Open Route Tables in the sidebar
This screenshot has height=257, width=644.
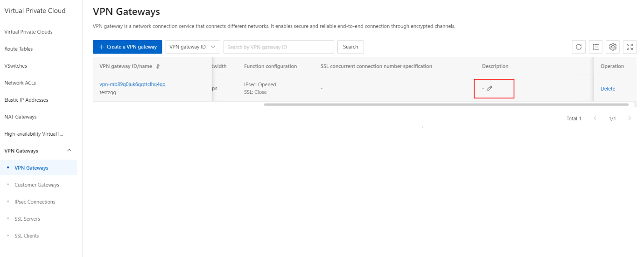point(19,49)
